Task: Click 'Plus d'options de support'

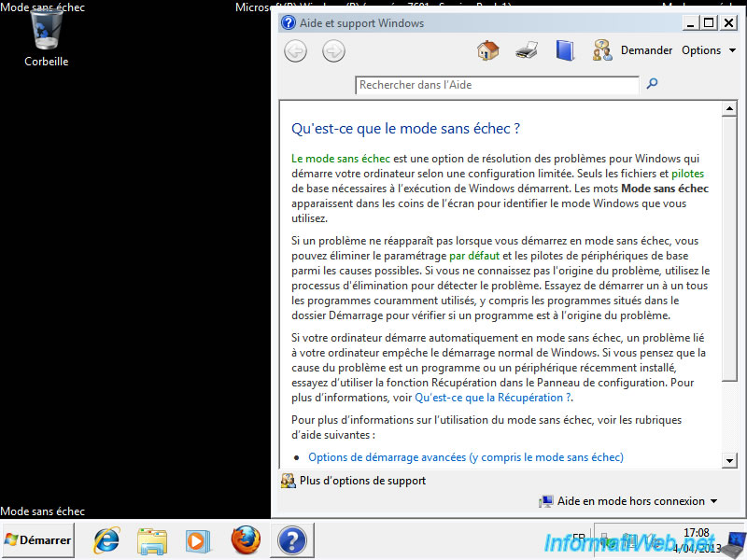Action: click(x=362, y=481)
